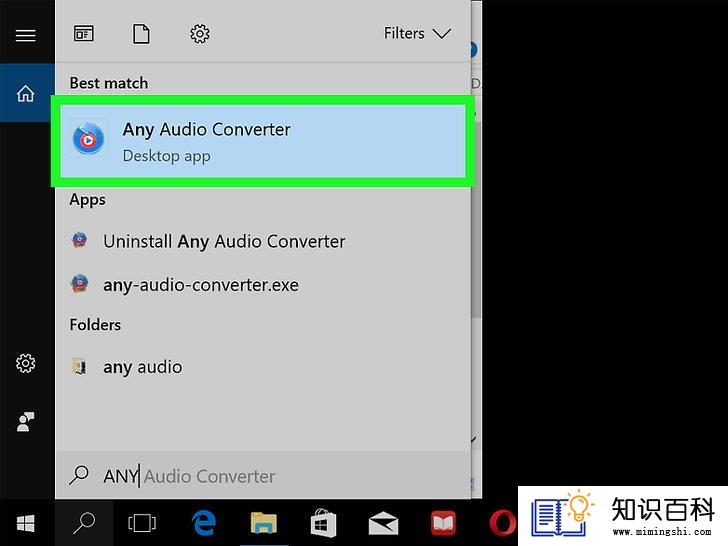This screenshot has width=728, height=546.
Task: Filter results by Apps icon
Action: coord(84,33)
